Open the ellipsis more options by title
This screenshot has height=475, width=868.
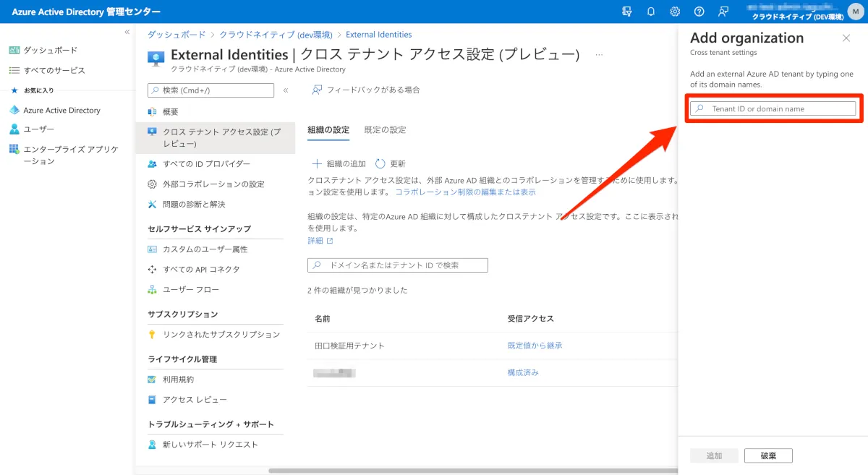[599, 55]
